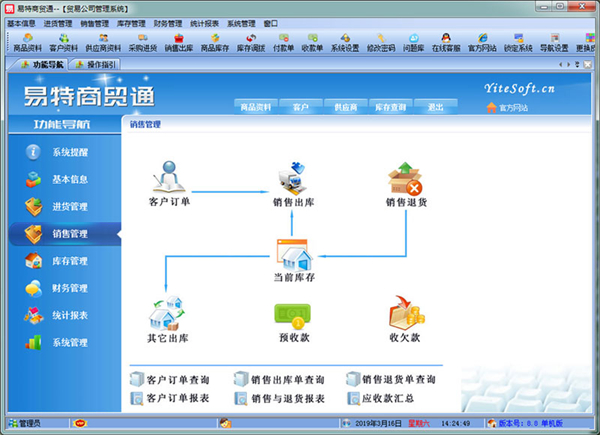
Task: Open 官方网站 toolbar icon
Action: coord(482,42)
